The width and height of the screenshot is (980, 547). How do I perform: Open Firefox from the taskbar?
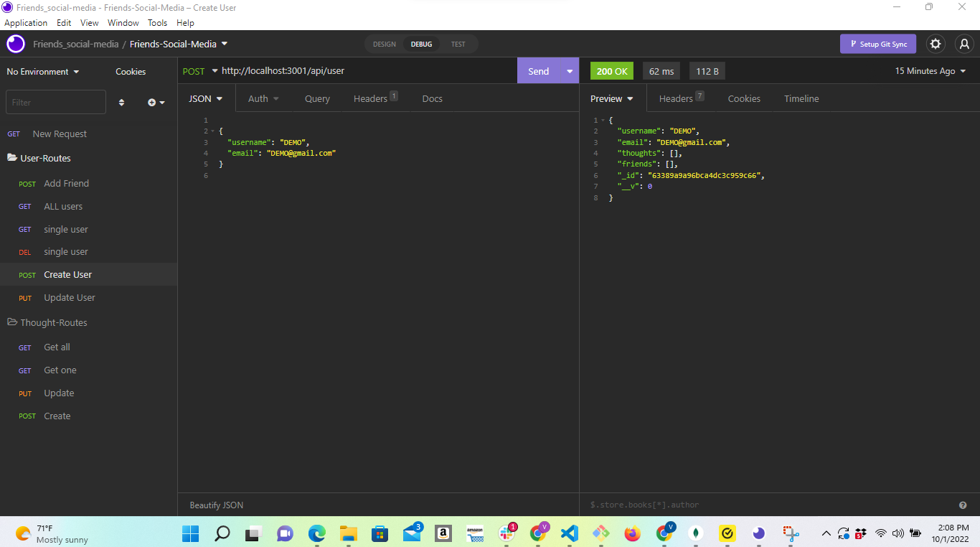(632, 533)
